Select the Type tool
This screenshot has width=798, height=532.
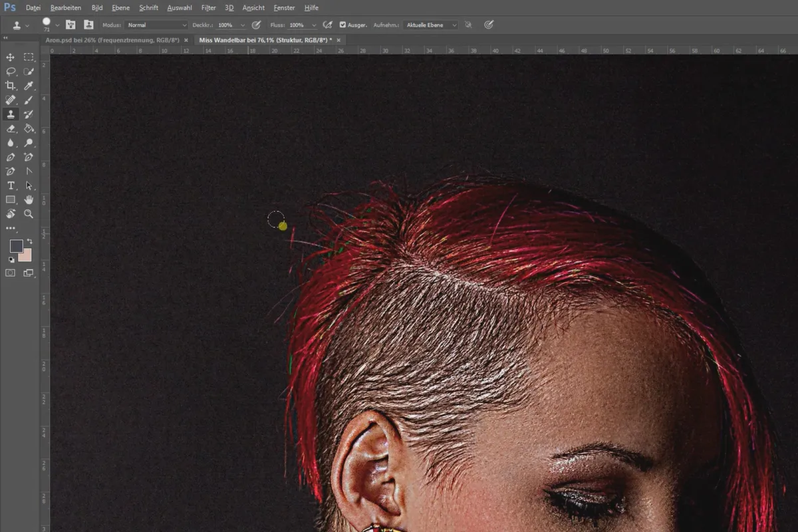11,186
